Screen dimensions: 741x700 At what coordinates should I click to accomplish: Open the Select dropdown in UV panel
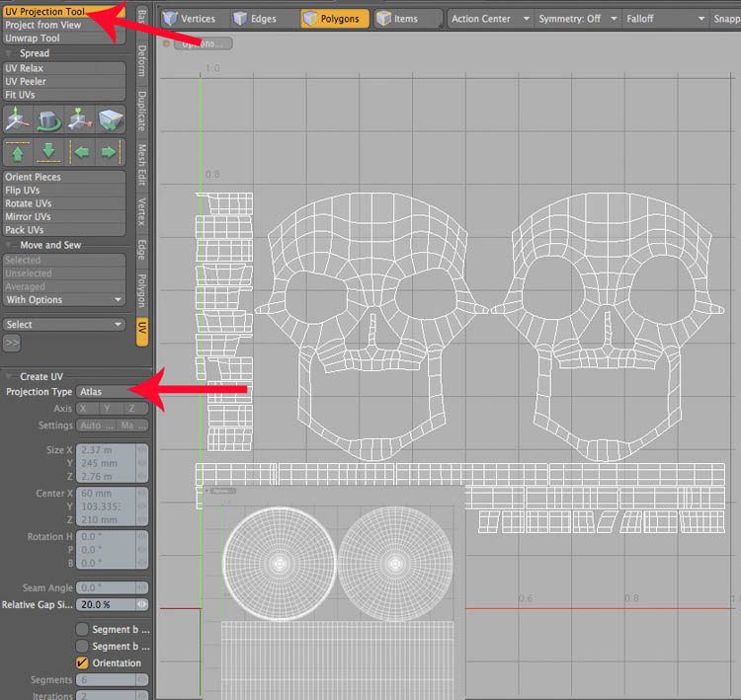click(64, 325)
